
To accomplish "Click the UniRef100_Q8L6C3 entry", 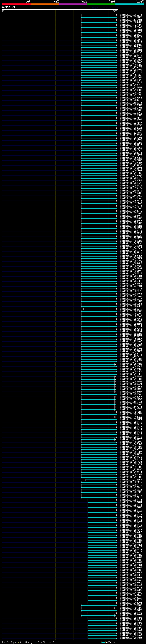I will [x=131, y=387].
